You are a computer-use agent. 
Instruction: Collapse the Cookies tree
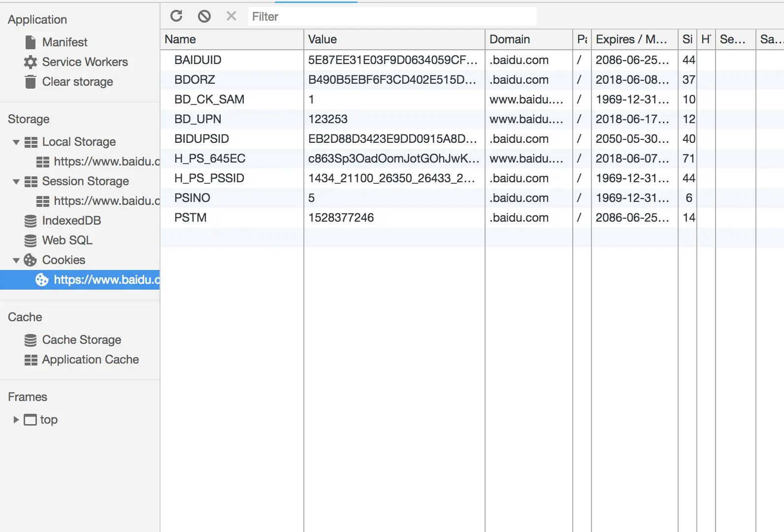pyautogui.click(x=16, y=260)
